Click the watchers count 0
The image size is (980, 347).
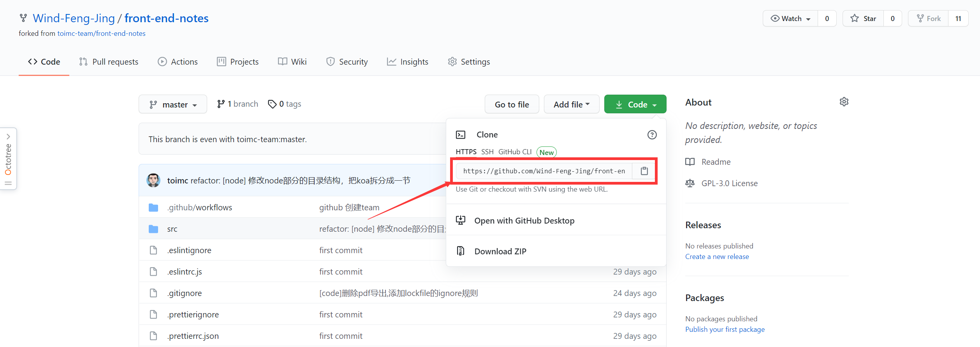(827, 18)
